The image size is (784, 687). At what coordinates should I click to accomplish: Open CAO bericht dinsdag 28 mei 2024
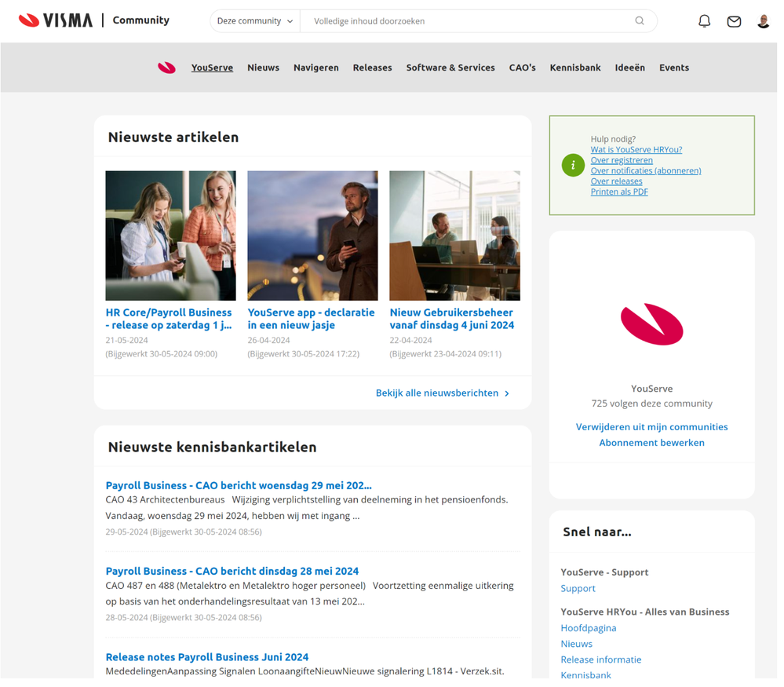click(232, 571)
